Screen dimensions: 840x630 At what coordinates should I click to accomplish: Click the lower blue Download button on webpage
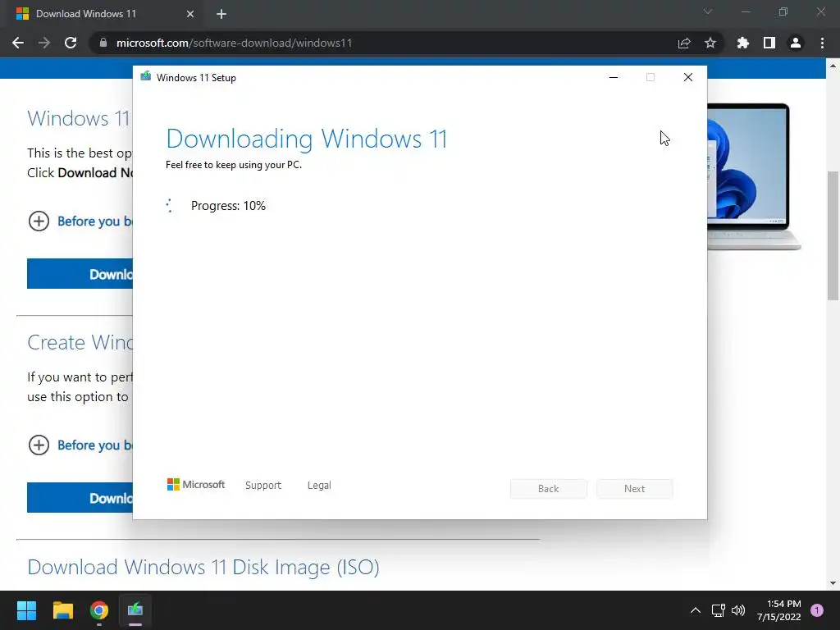point(80,498)
